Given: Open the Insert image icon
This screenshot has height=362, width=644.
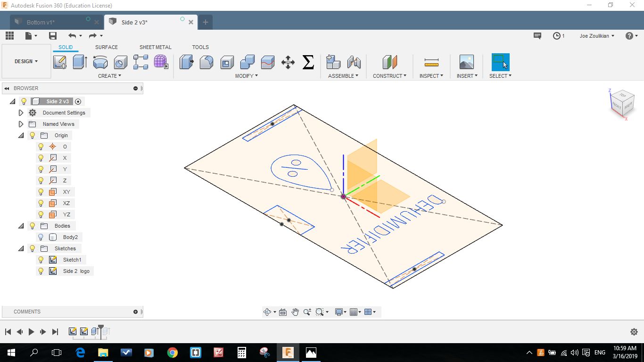Looking at the screenshot, I should click(466, 62).
